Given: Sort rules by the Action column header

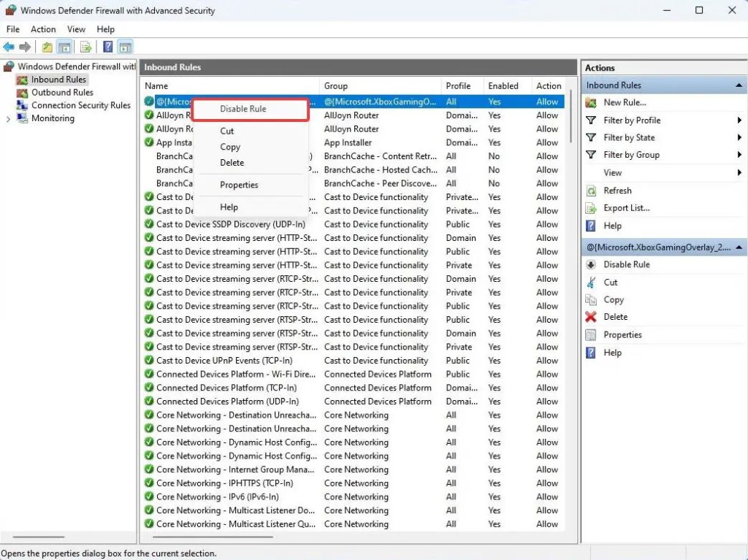Looking at the screenshot, I should [549, 86].
